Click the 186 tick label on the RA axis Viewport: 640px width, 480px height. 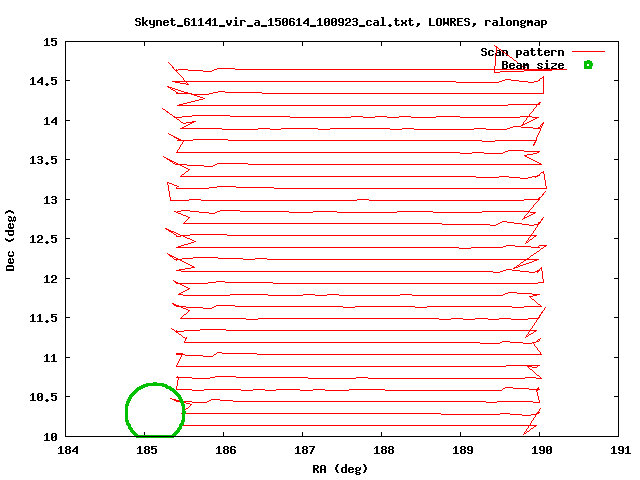[x=225, y=451]
